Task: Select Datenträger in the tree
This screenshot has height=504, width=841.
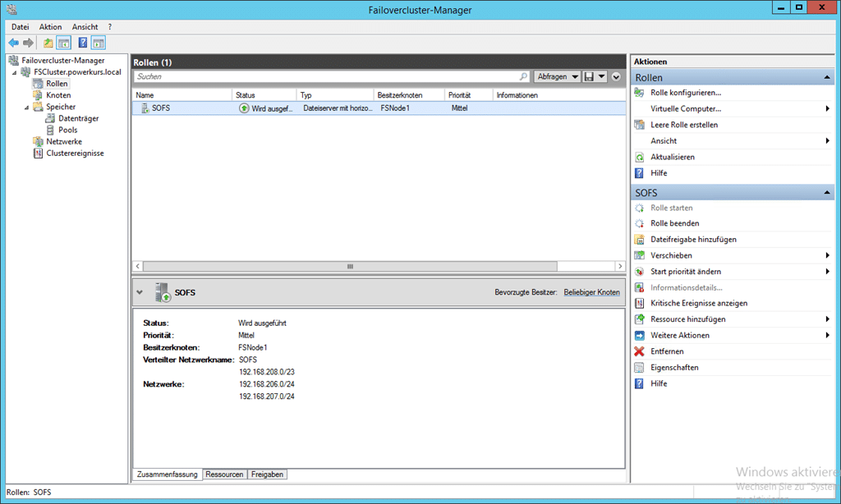Action: tap(78, 118)
